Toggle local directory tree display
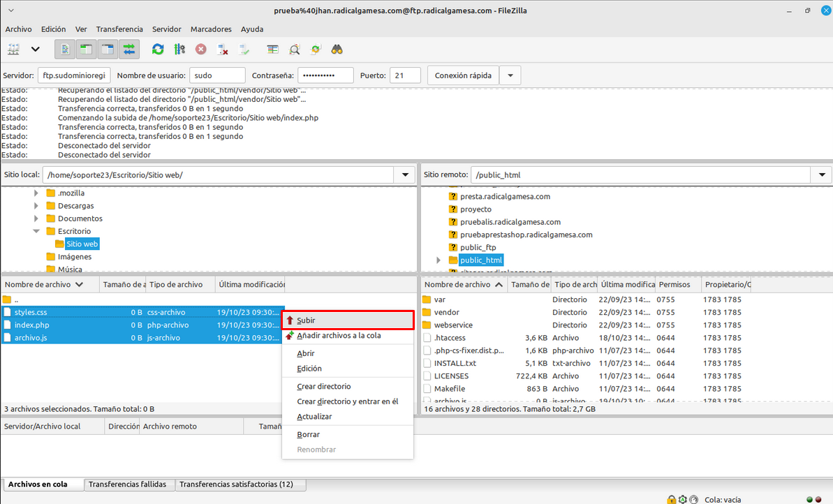Screen dimensions: 833x504 (x=86, y=50)
